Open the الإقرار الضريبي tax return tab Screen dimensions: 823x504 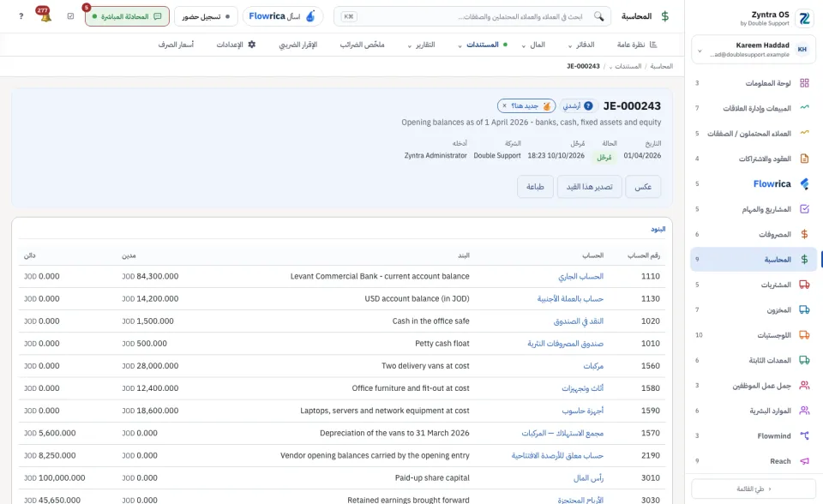[x=298, y=45]
